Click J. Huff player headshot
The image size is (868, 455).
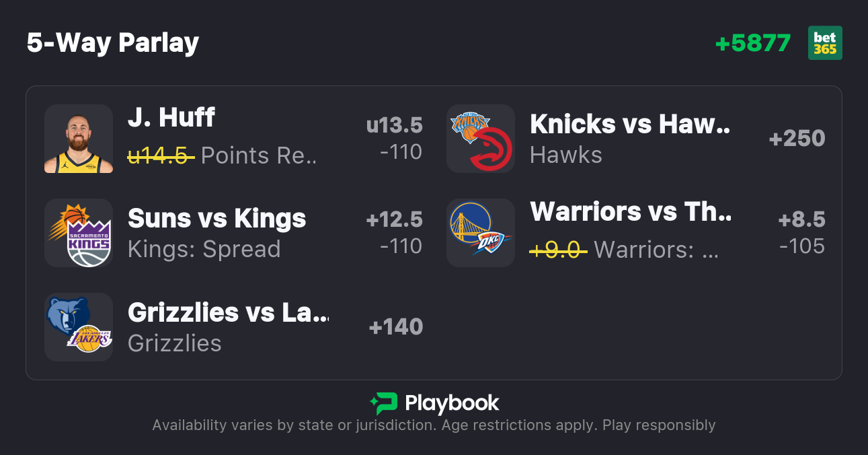[x=79, y=139]
